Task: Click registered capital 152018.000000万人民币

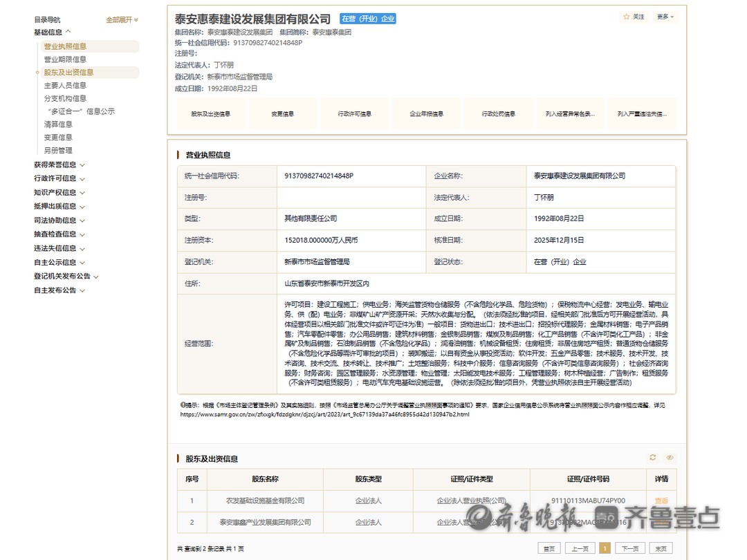Action: (321, 241)
